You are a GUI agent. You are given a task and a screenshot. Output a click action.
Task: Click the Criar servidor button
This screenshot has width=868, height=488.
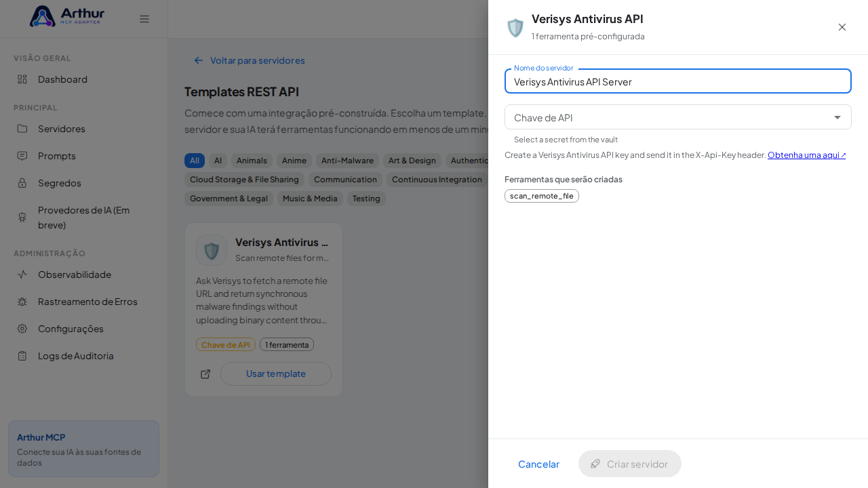click(630, 464)
